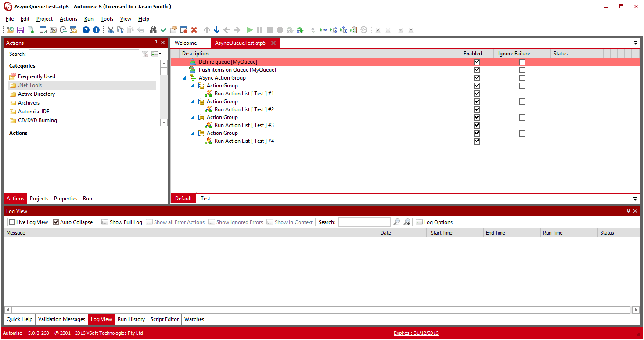Screen dimensions: 644x340
Task: Select the Active Directory category
Action: coord(36,94)
